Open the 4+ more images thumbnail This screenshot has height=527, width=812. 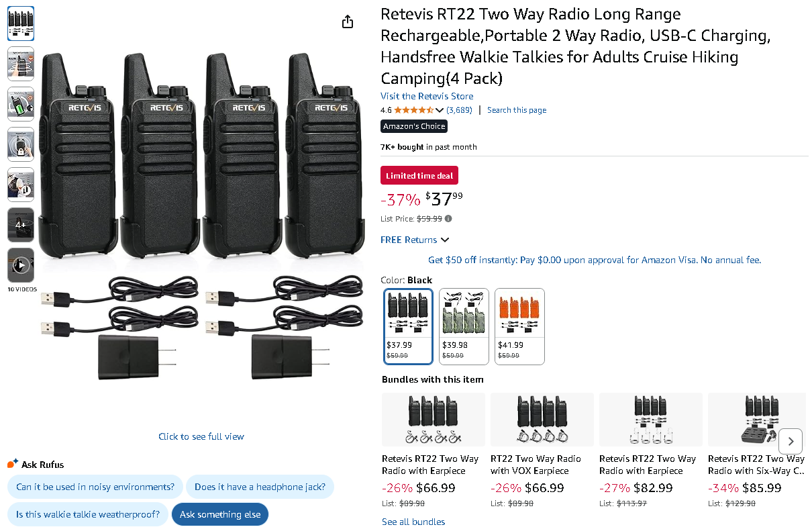point(21,225)
